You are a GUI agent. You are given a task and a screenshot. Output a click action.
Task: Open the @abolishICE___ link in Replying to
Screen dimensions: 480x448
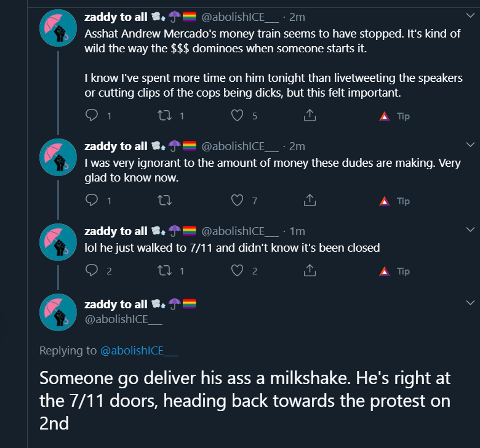click(x=139, y=350)
